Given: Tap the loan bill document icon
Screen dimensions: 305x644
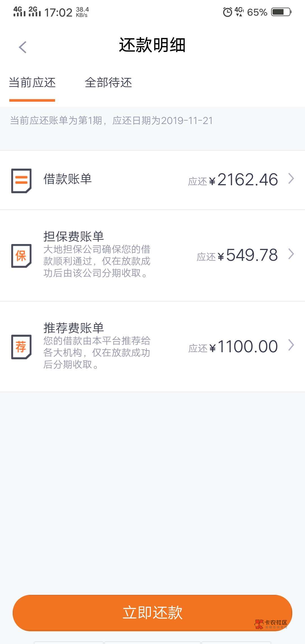Looking at the screenshot, I should point(21,180).
